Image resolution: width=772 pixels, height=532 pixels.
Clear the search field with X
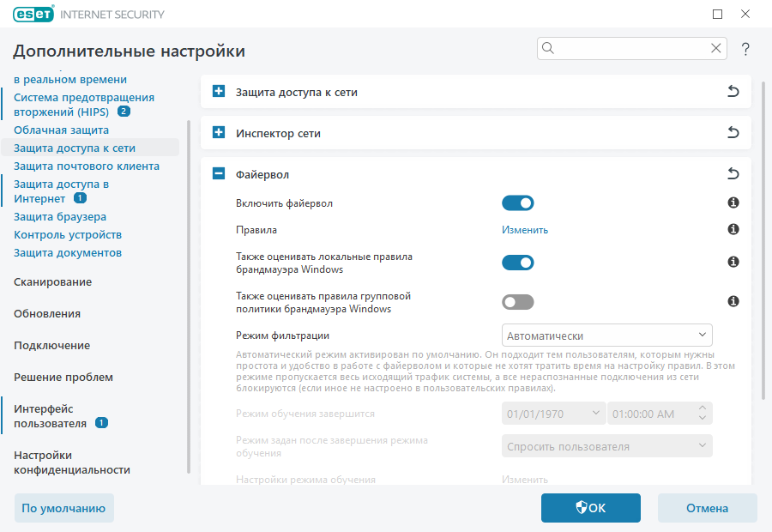coord(716,48)
